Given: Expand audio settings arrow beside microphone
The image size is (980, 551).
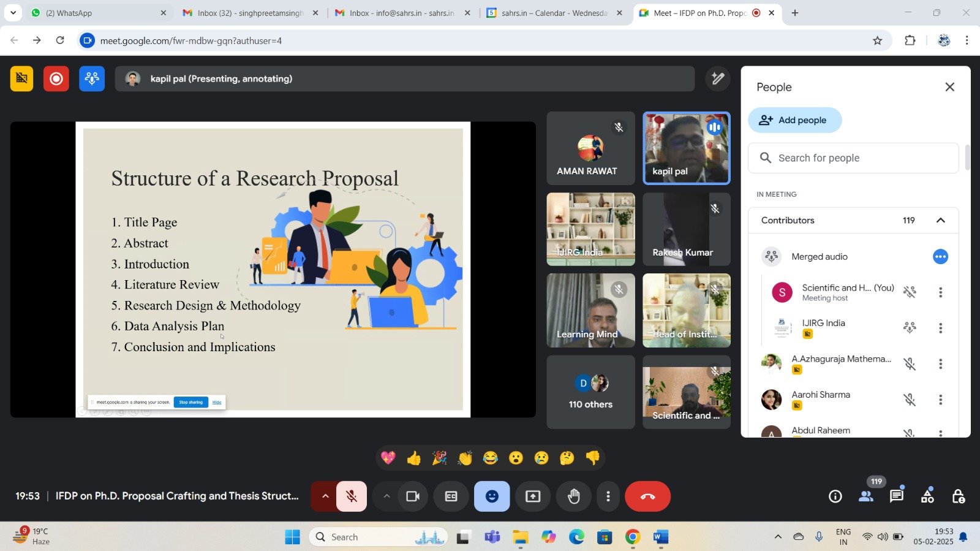Looking at the screenshot, I should (325, 496).
